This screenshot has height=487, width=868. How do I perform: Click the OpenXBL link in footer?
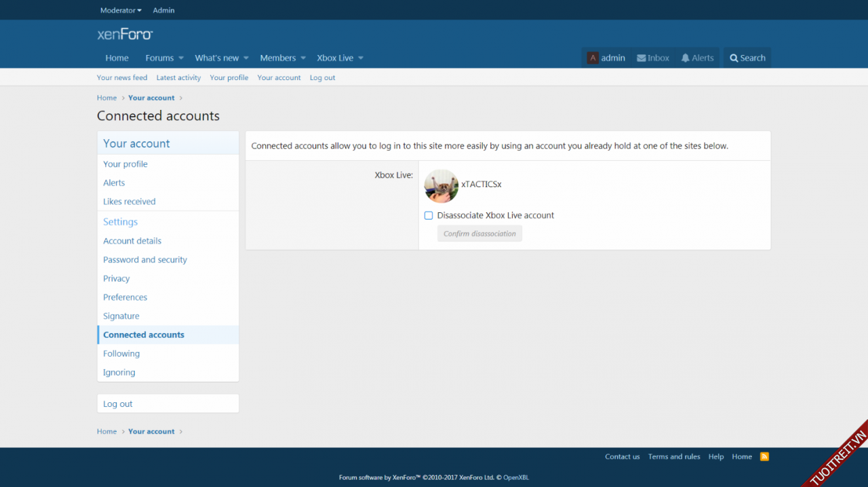click(x=515, y=478)
